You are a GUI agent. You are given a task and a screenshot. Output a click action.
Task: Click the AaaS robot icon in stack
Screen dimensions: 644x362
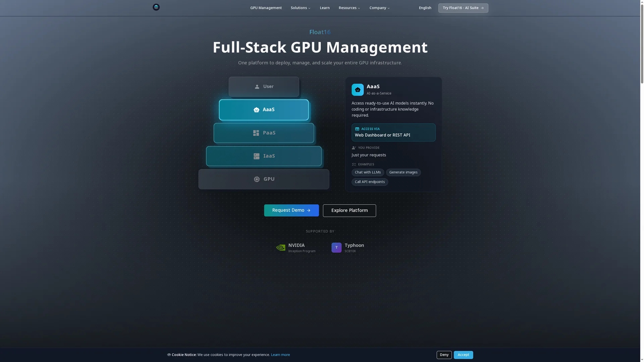pos(256,110)
